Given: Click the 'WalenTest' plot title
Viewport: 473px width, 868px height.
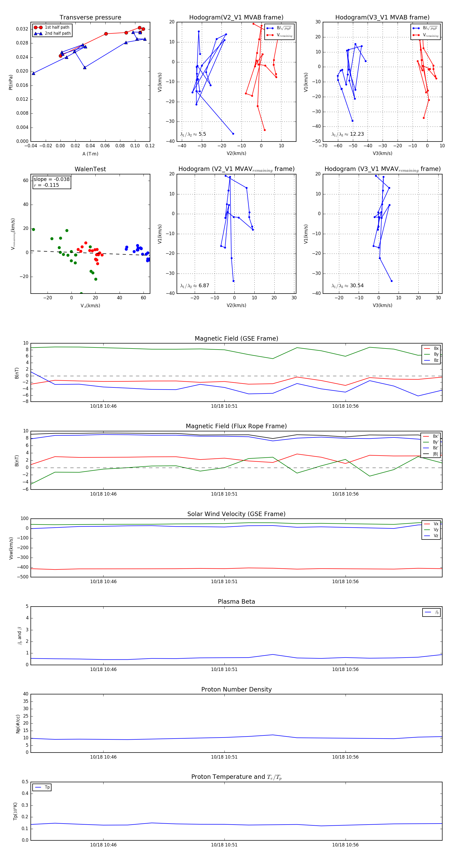Looking at the screenshot, I should [x=90, y=169].
